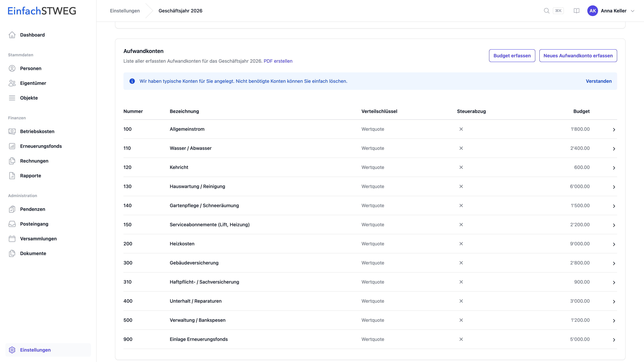Click the EinfachSTWEG logo
644x362 pixels.
pos(42,11)
